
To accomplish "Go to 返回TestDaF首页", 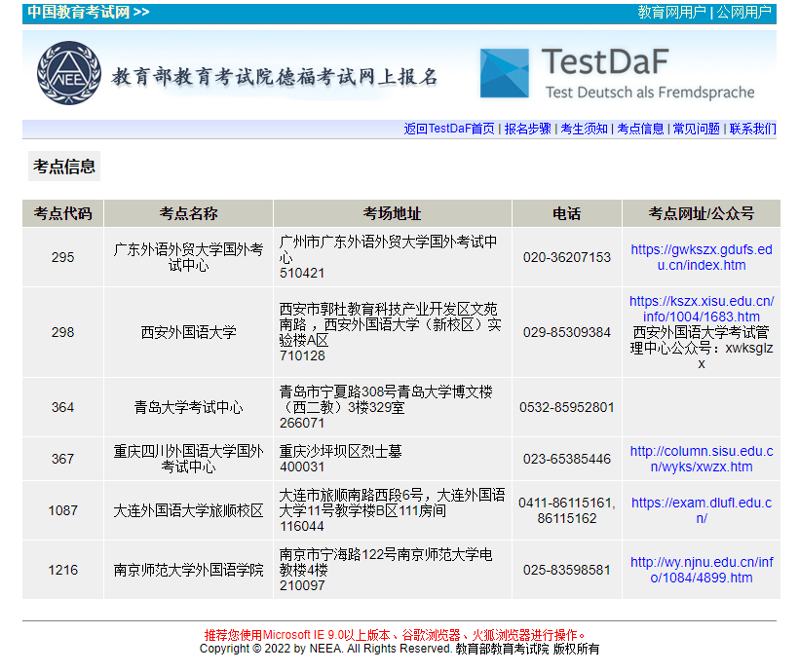I will [x=449, y=129].
